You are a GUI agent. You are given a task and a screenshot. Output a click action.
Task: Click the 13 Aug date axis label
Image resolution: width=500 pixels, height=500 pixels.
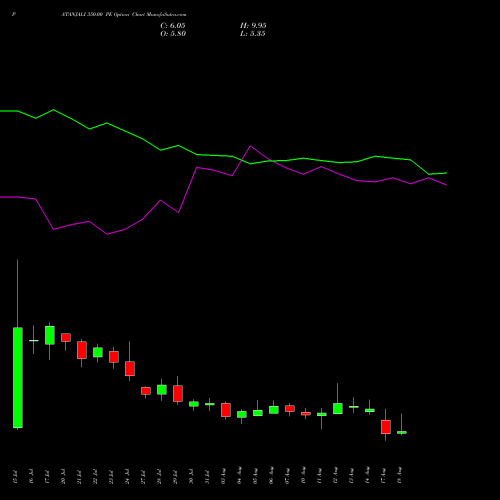tap(352, 475)
